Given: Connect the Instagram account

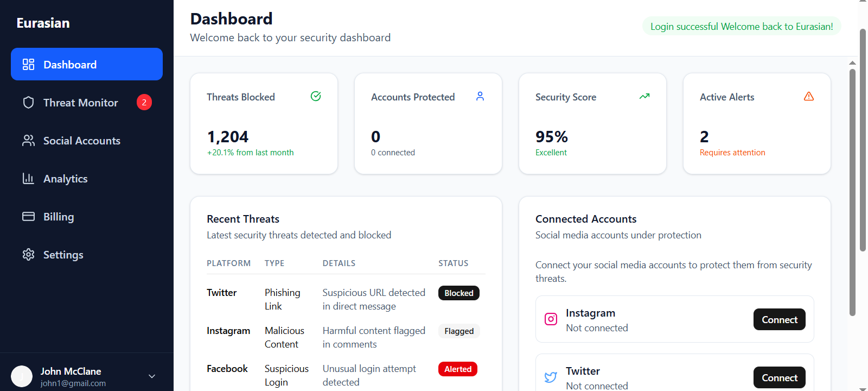Looking at the screenshot, I should coord(779,319).
